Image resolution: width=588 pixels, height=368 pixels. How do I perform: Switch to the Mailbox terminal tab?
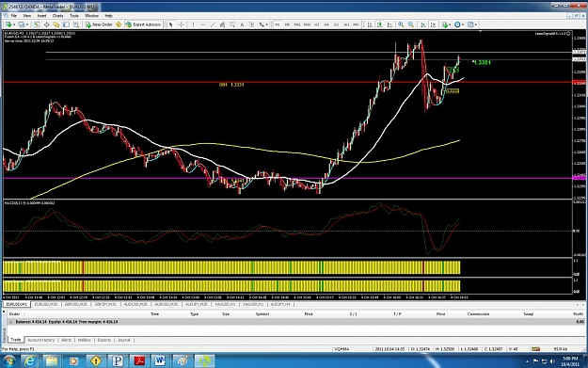[x=85, y=340]
